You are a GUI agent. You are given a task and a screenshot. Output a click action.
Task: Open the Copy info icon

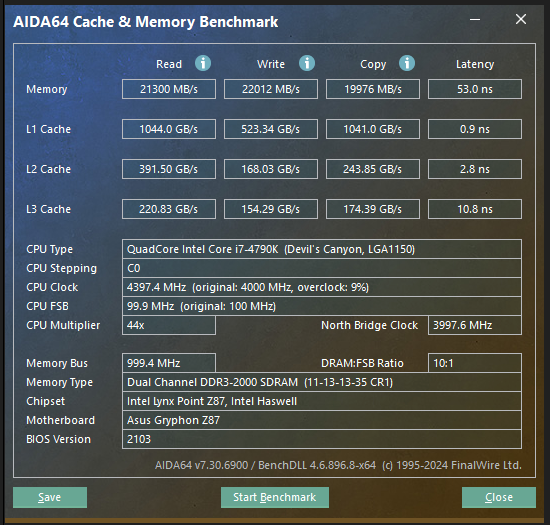[x=407, y=63]
